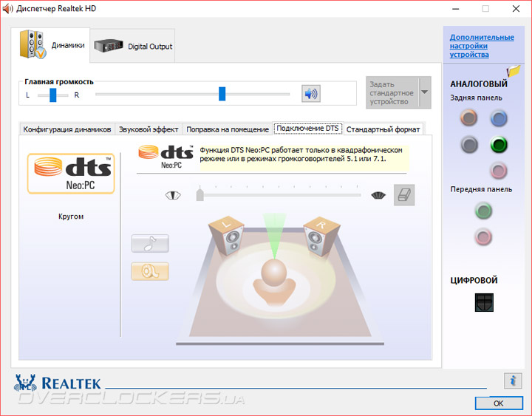The image size is (532, 416).
Task: Open the yellow folder connector settings icon
Action: tap(514, 71)
